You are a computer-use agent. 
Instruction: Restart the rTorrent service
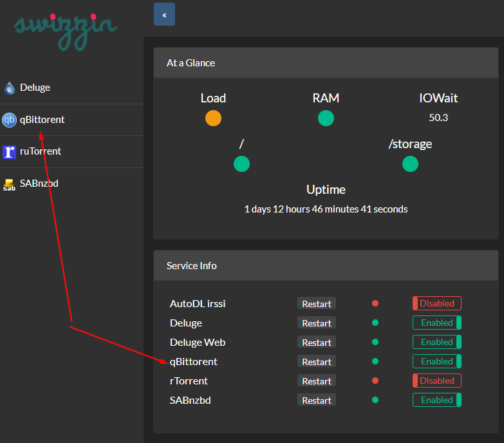(x=317, y=381)
